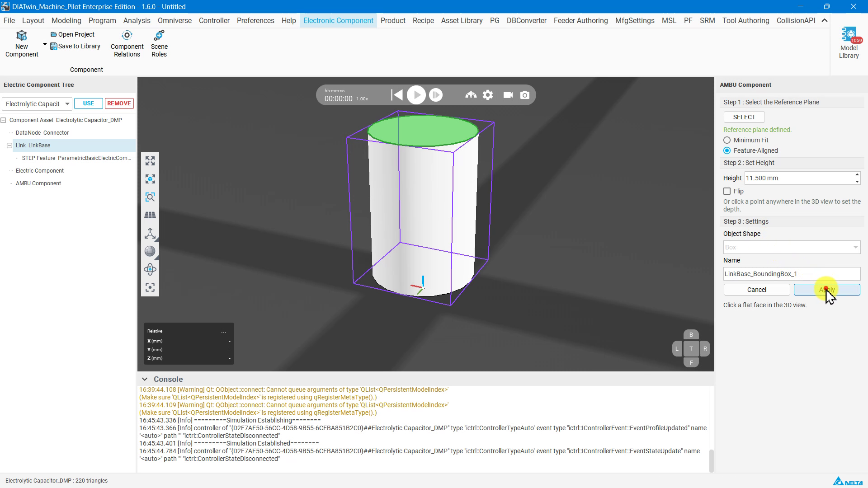Open options menu on Relative coordinates panel
Viewport: 868px width, 488px height.
(223, 332)
